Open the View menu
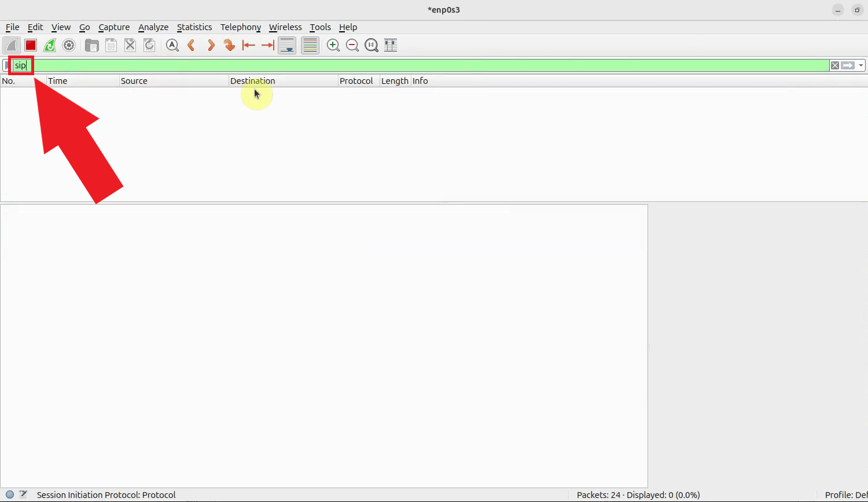This screenshot has height=502, width=868. tap(61, 27)
